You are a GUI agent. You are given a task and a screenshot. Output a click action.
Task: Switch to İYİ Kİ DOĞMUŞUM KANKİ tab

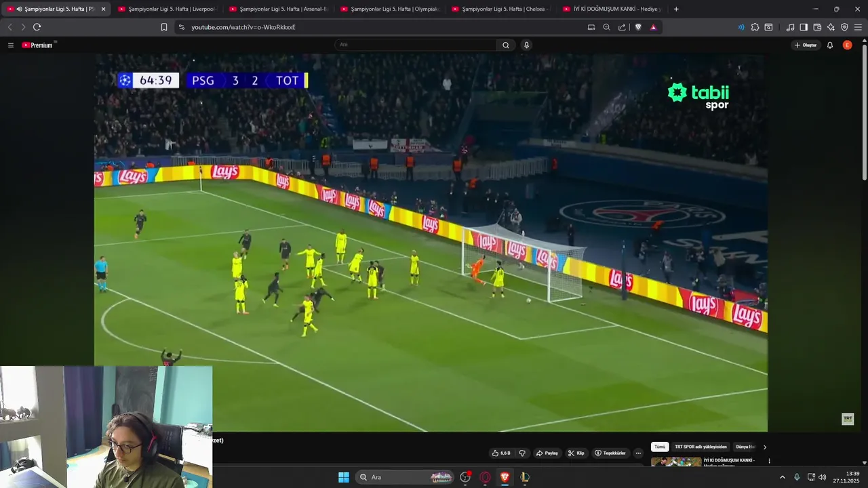(612, 9)
